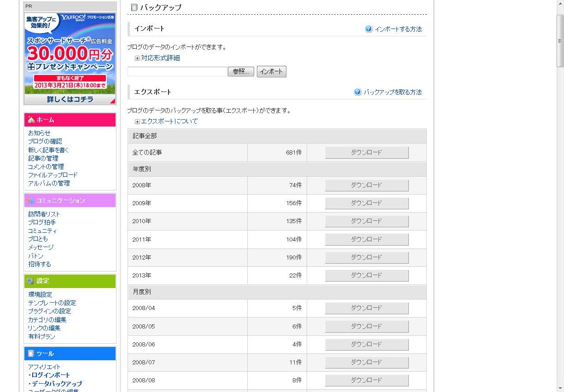Click the 2010年 row label

142,221
